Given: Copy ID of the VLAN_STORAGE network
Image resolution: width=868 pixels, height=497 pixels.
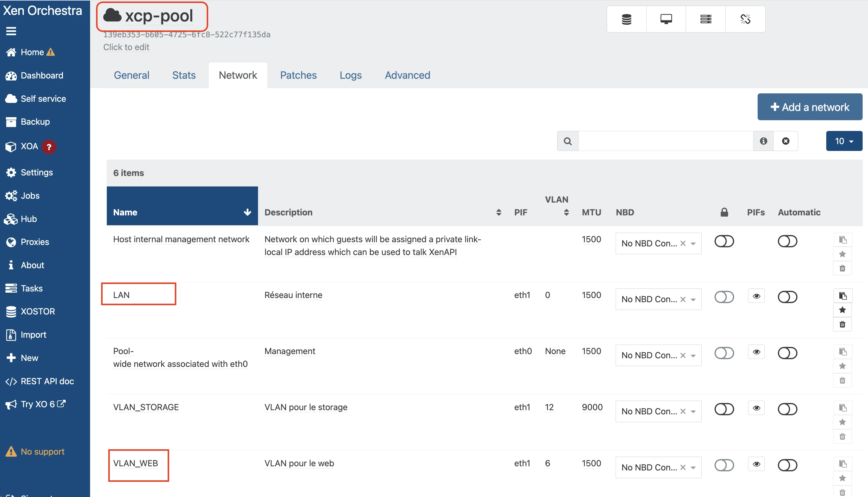Looking at the screenshot, I should 842,408.
